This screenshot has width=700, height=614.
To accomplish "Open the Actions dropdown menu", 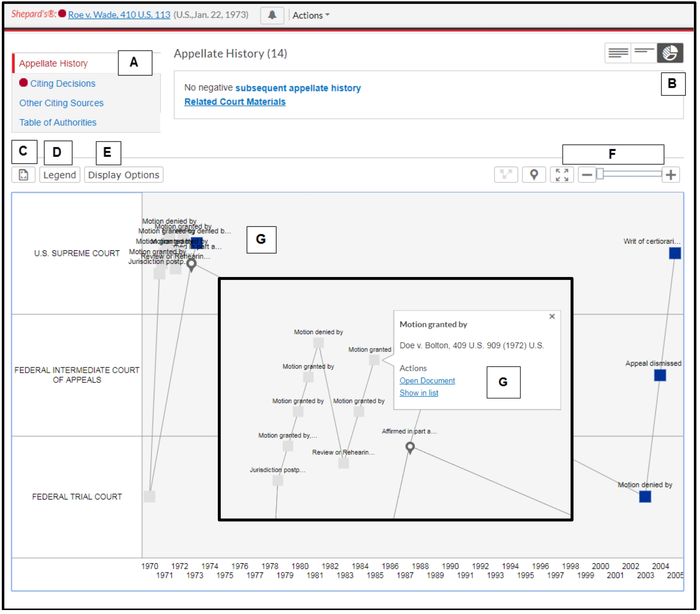I will (311, 15).
